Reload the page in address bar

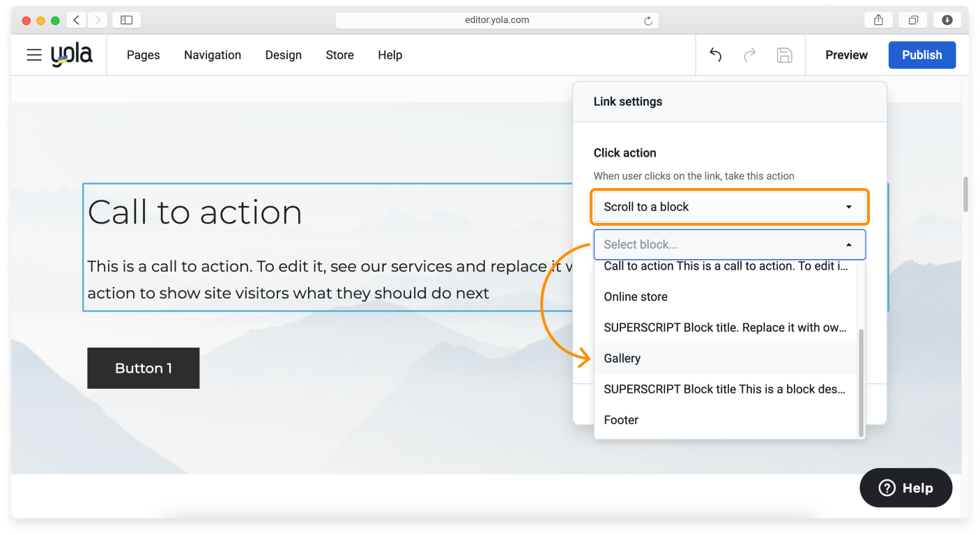[648, 21]
